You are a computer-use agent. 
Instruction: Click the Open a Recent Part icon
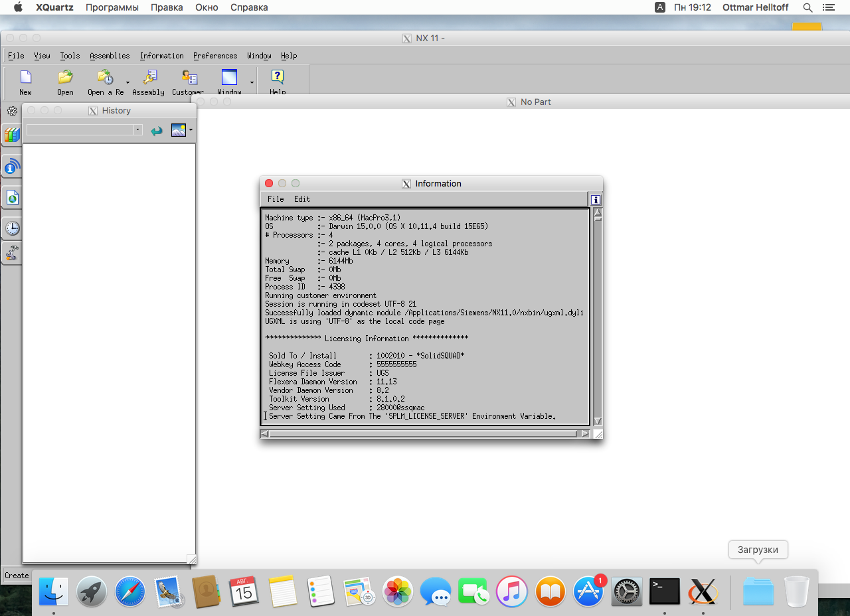[x=105, y=77]
